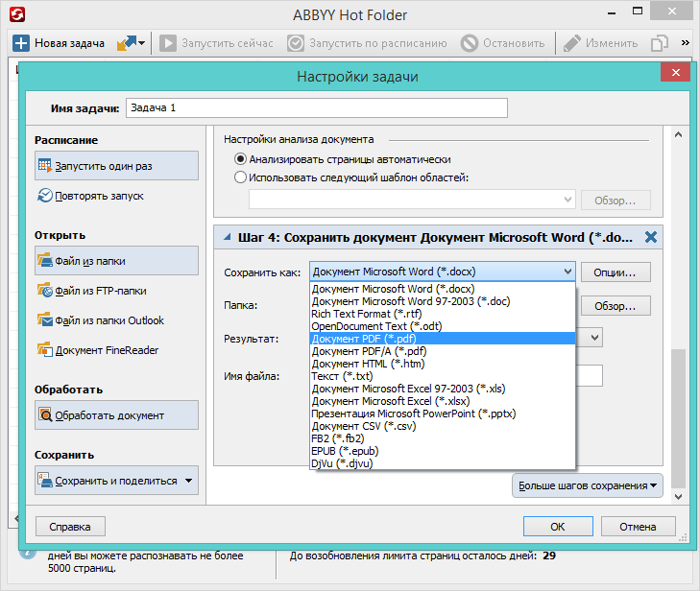This screenshot has height=591, width=700.
Task: Select the highlighted PDF (*.pdf) format
Action: point(443,339)
